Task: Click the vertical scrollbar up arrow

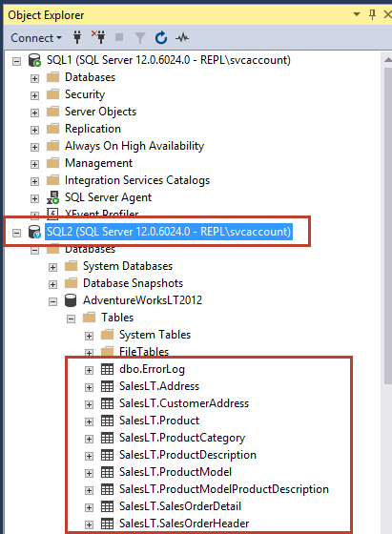Action: tap(387, 60)
